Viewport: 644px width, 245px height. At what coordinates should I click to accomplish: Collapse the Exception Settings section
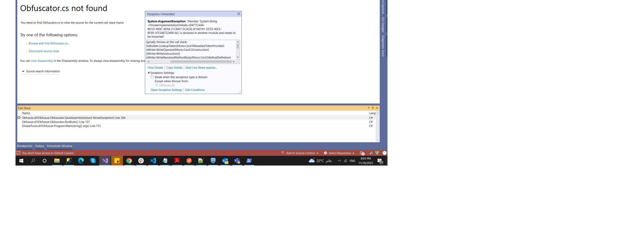pyautogui.click(x=149, y=73)
